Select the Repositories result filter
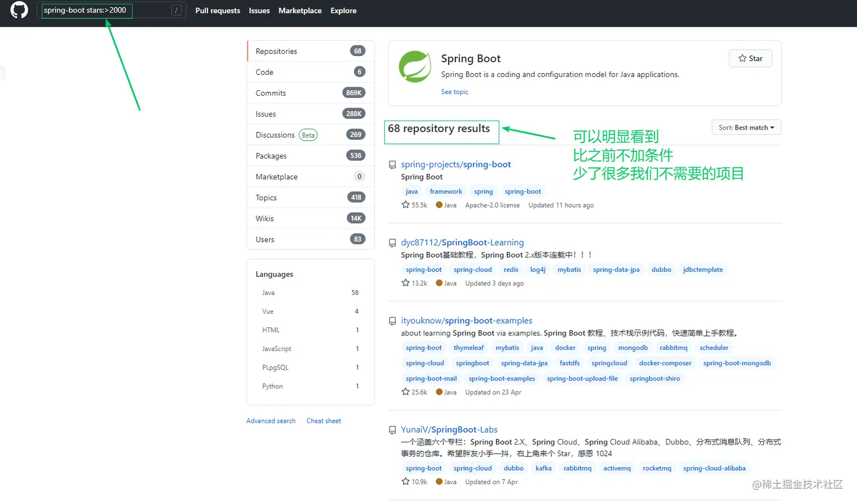Screen dimensions: 857x504 (311, 51)
